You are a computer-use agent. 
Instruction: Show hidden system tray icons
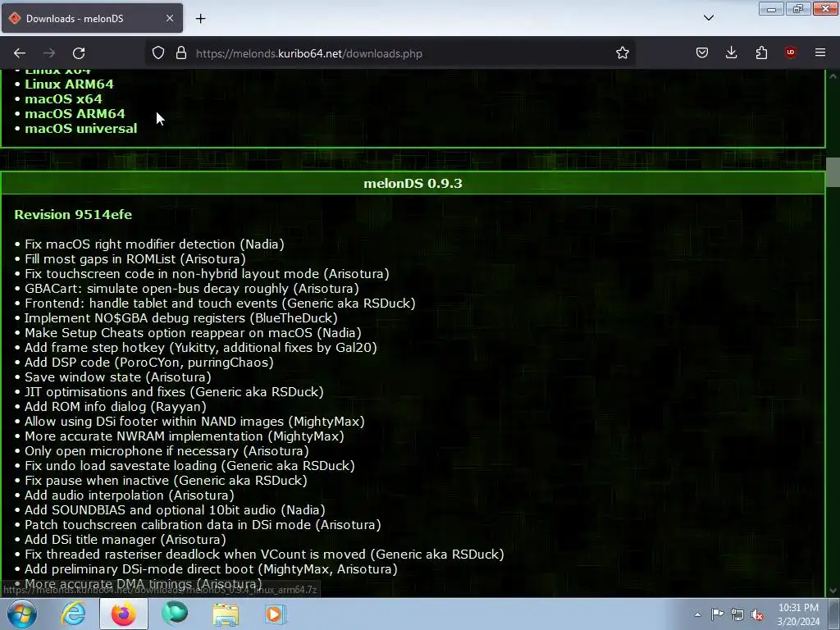[697, 614]
